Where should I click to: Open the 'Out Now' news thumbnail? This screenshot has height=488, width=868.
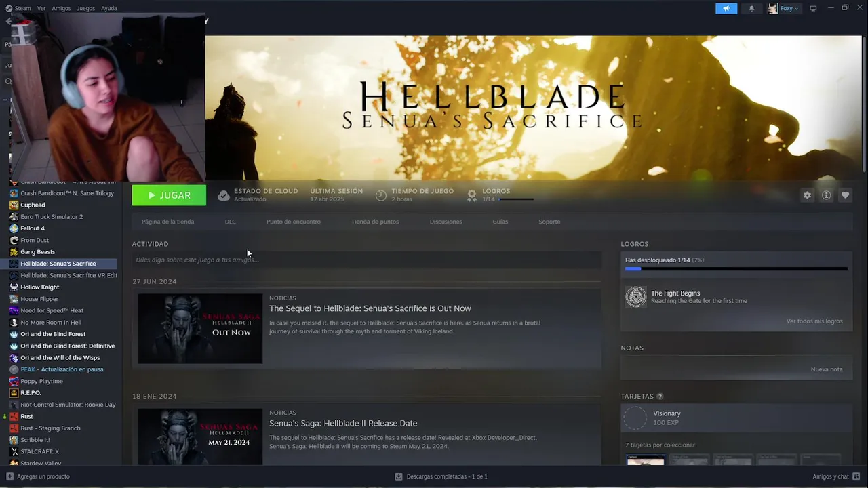click(200, 329)
